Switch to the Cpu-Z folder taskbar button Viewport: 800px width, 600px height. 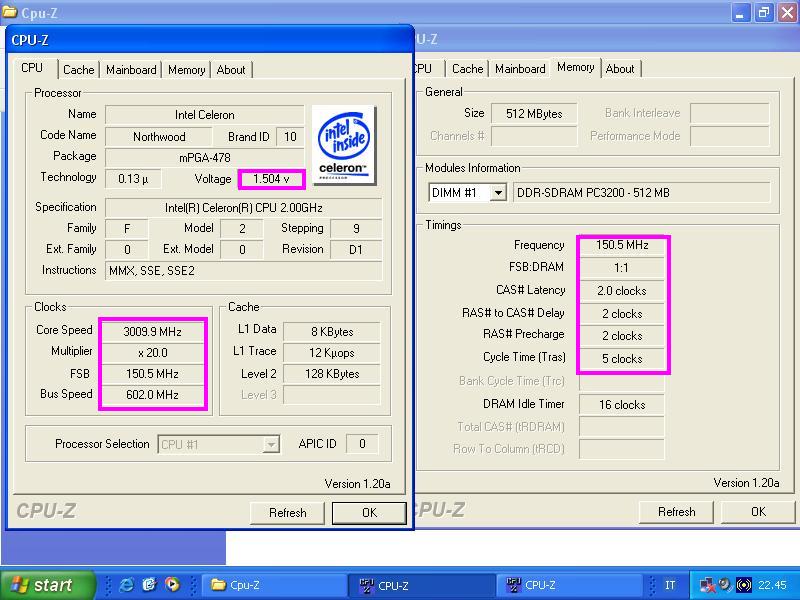click(x=274, y=585)
